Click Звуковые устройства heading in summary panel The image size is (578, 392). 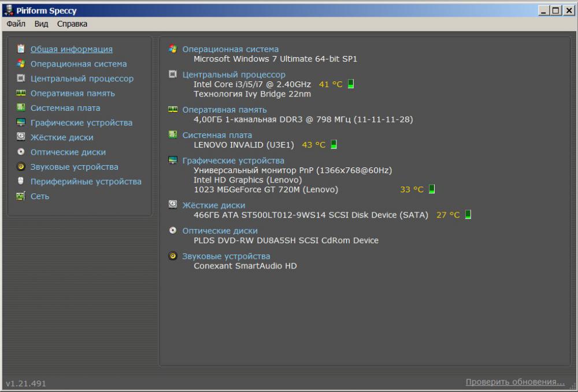pos(227,256)
